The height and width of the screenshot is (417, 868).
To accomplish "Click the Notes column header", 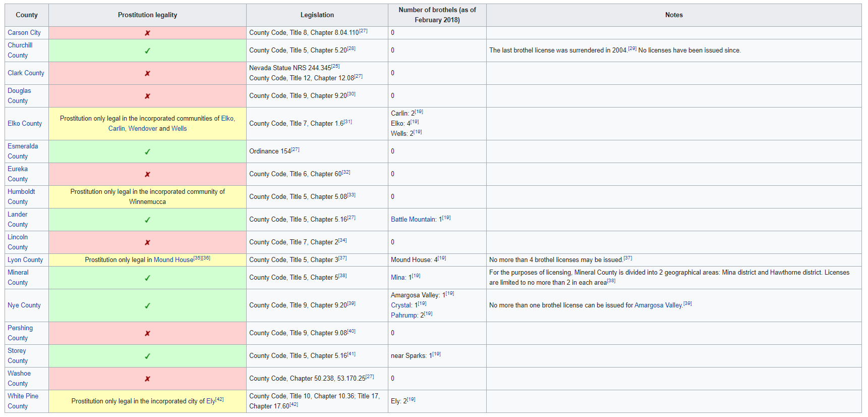I will (x=674, y=15).
